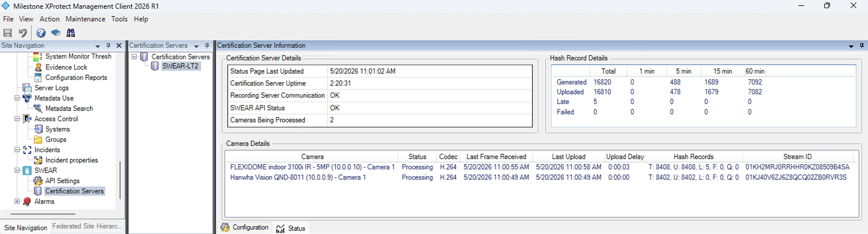Click the Last Frame Received column header
The width and height of the screenshot is (868, 234).
[496, 157]
